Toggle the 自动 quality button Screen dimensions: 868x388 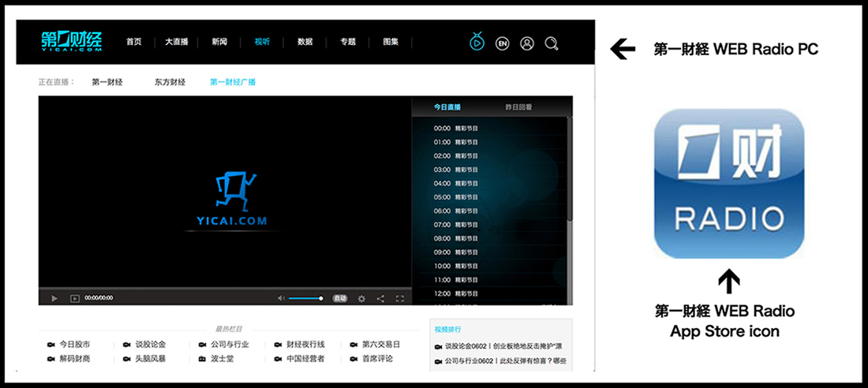pyautogui.click(x=340, y=298)
